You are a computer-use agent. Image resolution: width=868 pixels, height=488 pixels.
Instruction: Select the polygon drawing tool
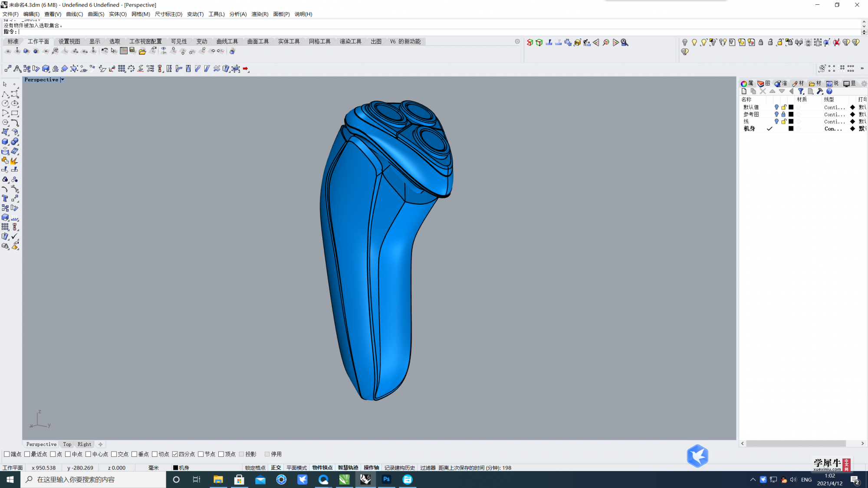5,123
